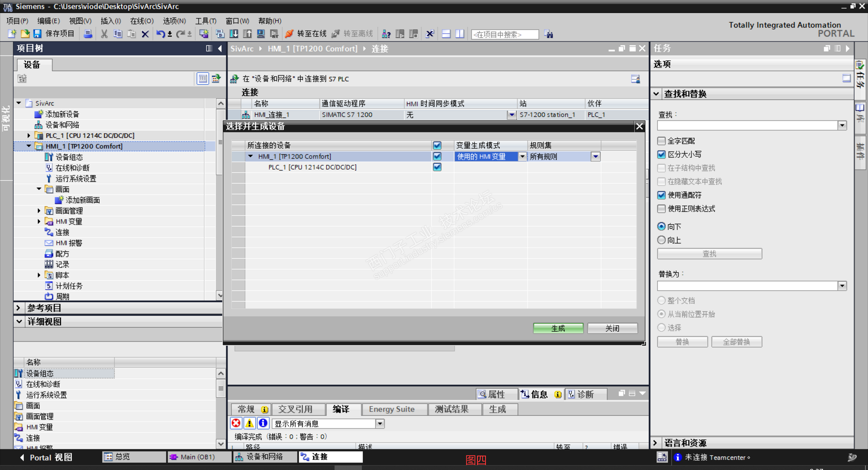The image size is (868, 470).
Task: Click the Print icon in toolbar
Action: pos(88,34)
